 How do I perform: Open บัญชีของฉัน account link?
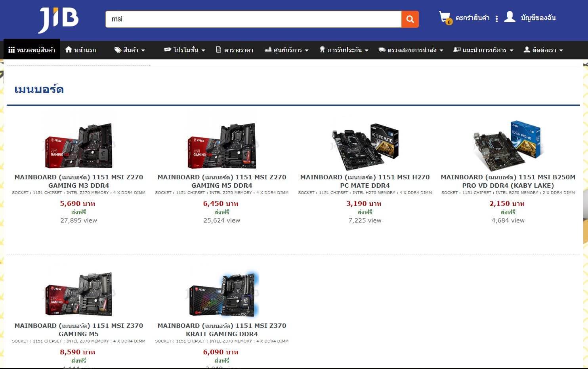(x=538, y=18)
